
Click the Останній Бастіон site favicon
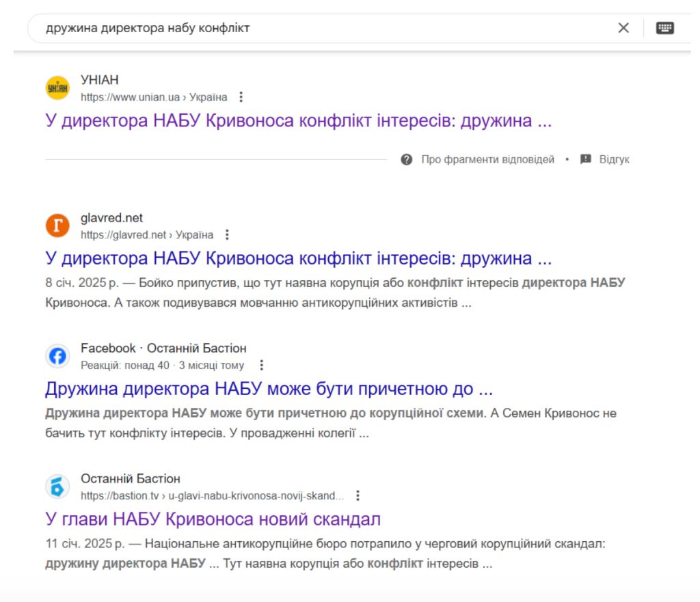tap(57, 487)
